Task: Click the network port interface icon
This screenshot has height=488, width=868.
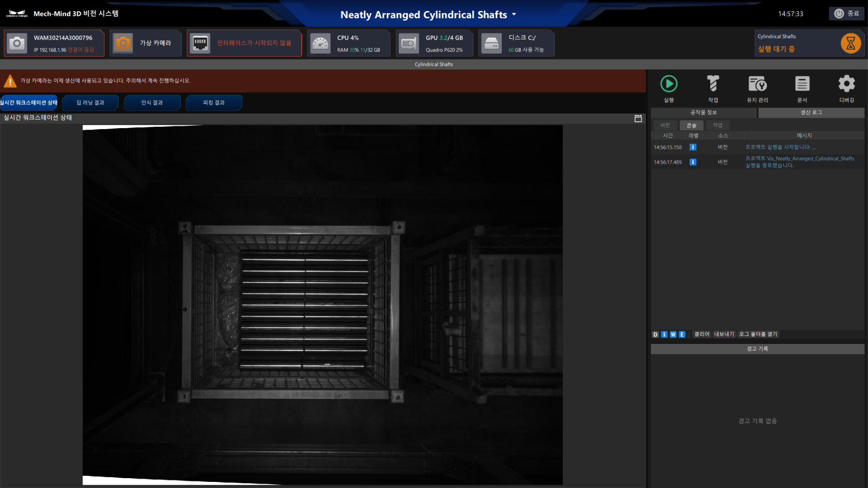Action: [x=200, y=43]
